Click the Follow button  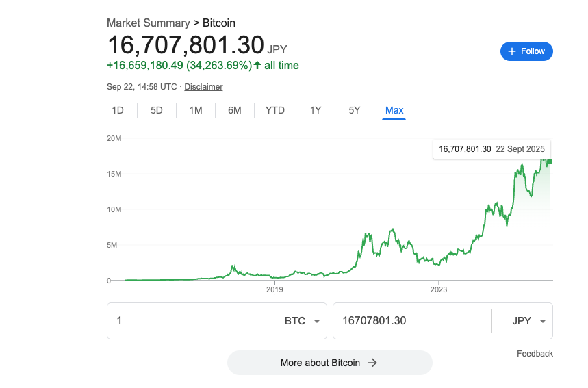coord(526,51)
